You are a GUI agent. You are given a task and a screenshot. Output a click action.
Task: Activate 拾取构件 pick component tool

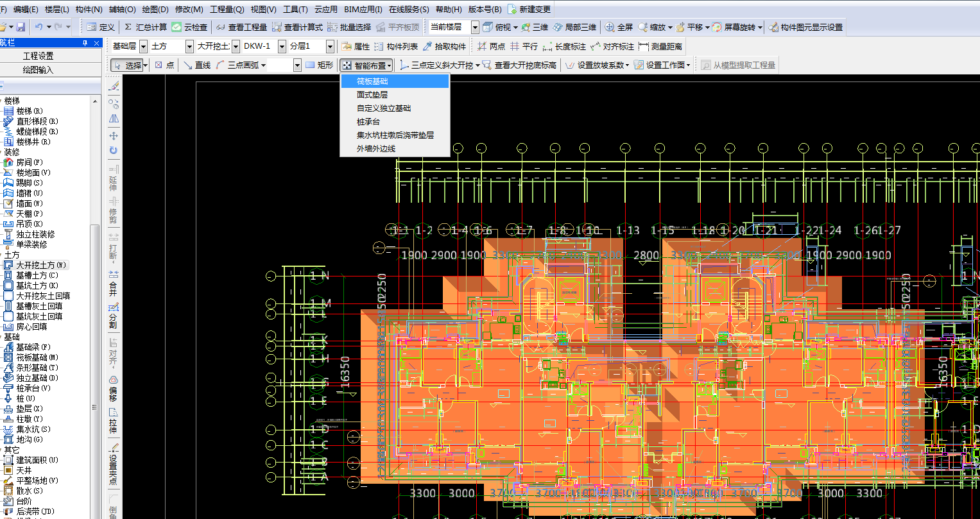(x=444, y=46)
